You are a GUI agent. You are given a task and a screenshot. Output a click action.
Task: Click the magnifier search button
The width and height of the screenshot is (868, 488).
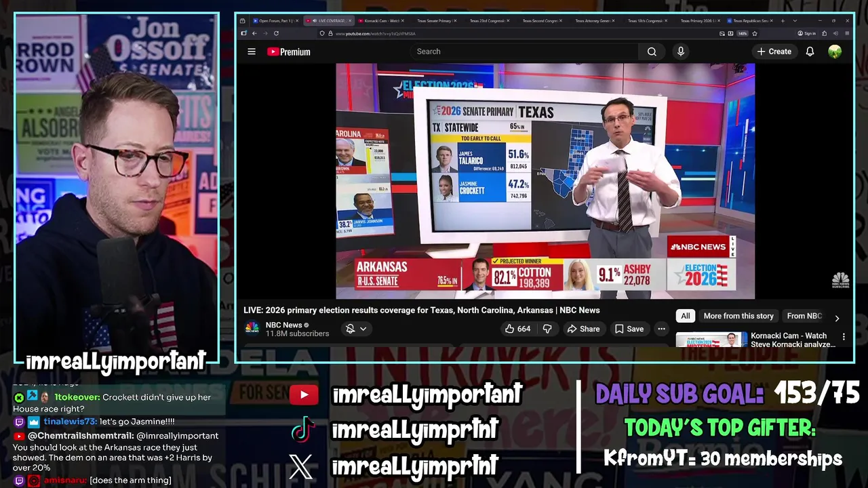[652, 52]
